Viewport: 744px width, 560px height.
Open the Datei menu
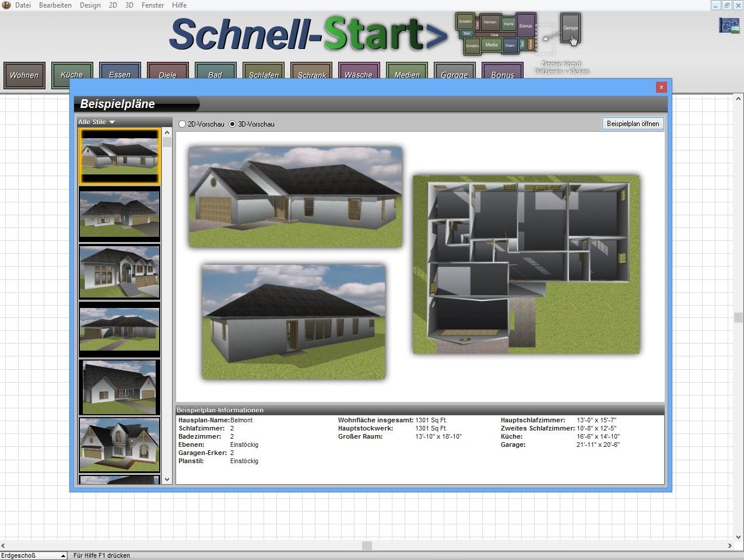[23, 5]
